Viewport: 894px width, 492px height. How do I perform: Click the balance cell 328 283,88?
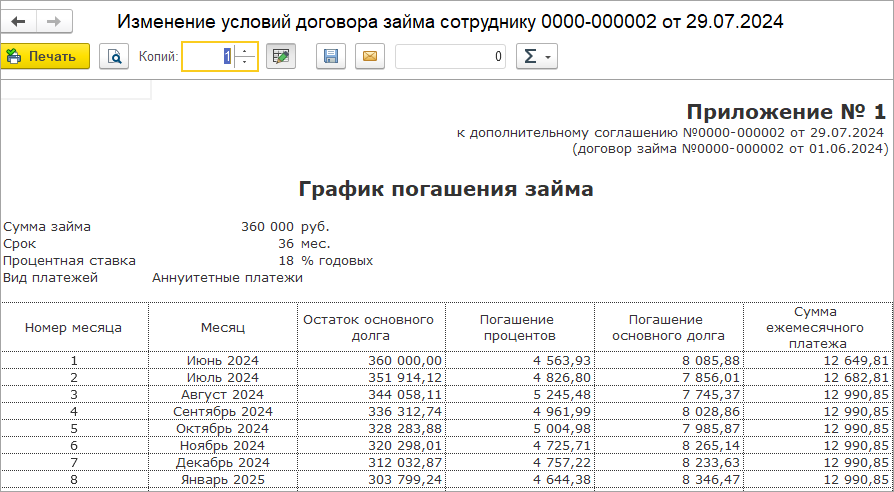[371, 428]
